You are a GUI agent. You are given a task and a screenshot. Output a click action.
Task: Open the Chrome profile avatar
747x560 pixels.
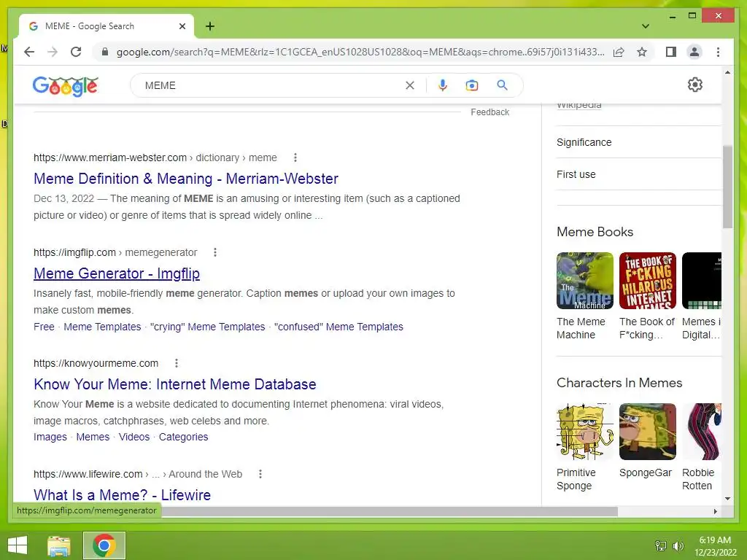(x=694, y=52)
